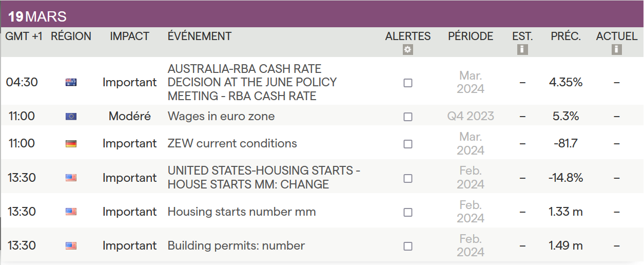This screenshot has height=265, width=644.
Task: Click the US flag beside Building permits
Action: click(x=71, y=246)
